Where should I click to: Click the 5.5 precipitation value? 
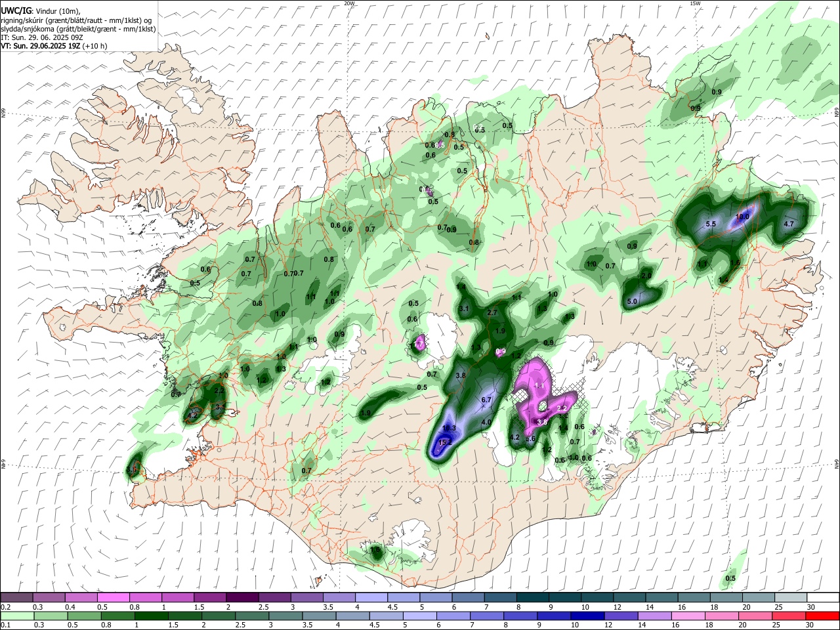(x=711, y=224)
